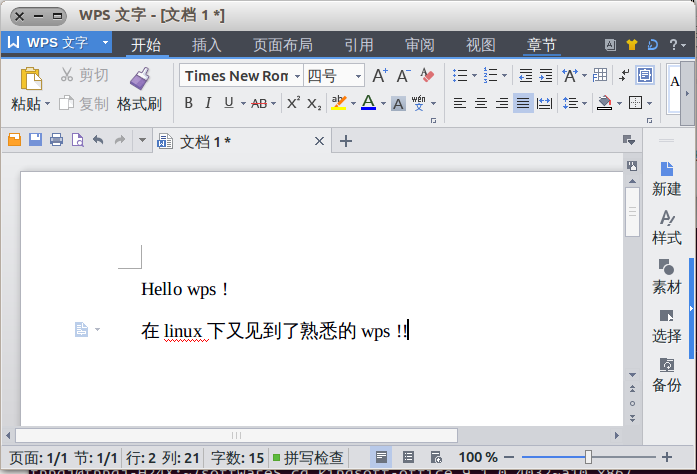Open the 开始 ribbon tab

click(x=146, y=45)
